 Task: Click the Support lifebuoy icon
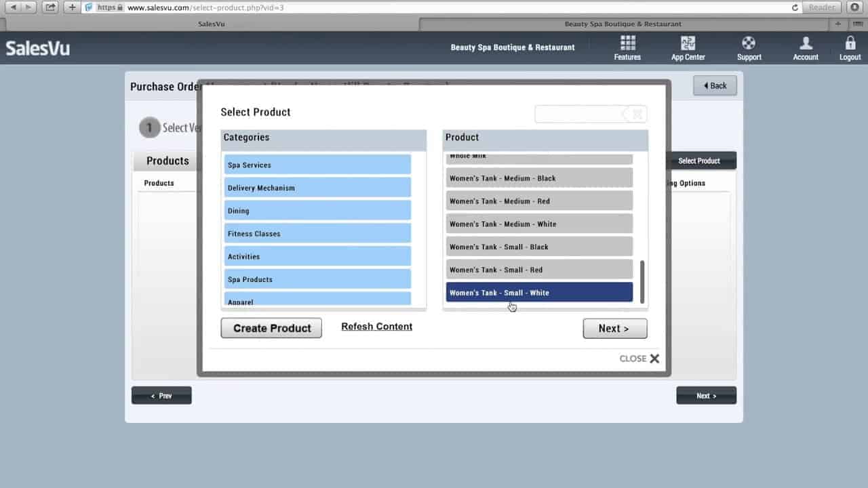[x=749, y=43]
